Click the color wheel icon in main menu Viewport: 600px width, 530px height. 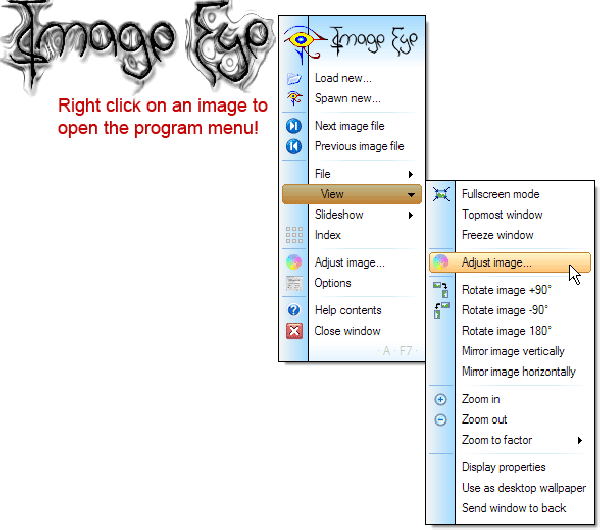point(294,263)
